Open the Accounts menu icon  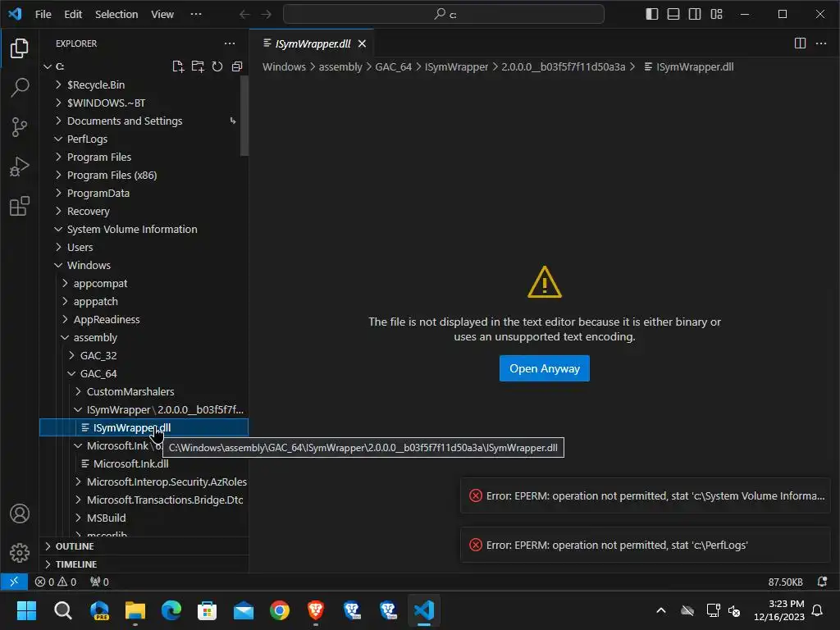20,514
